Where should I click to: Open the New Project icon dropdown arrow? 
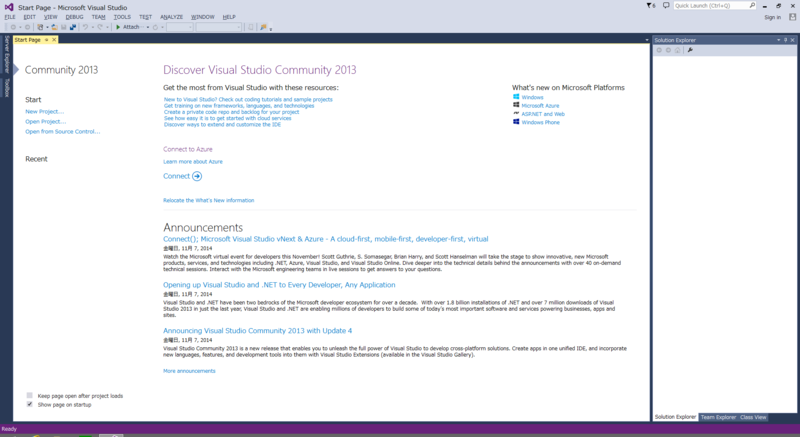pyautogui.click(x=47, y=27)
